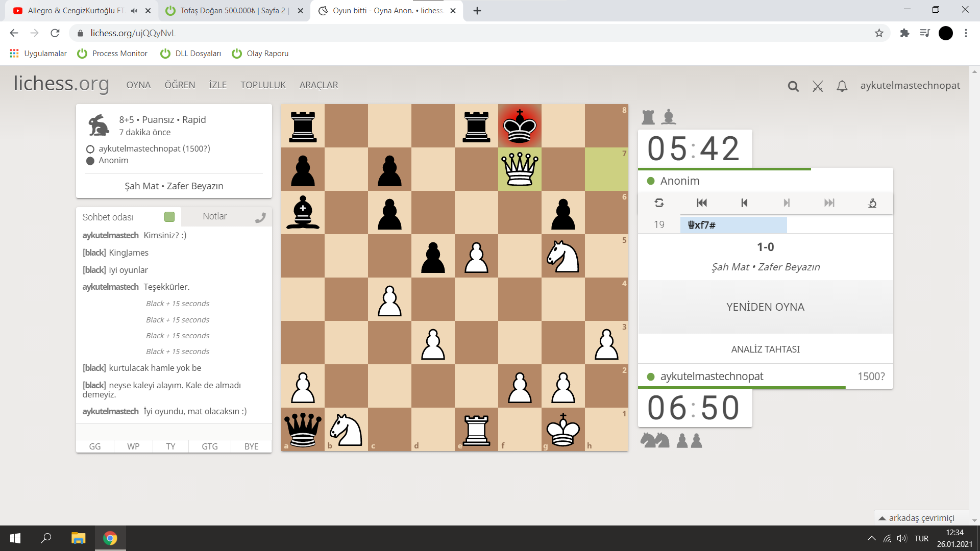Open challenges crossed swords icon

(818, 86)
